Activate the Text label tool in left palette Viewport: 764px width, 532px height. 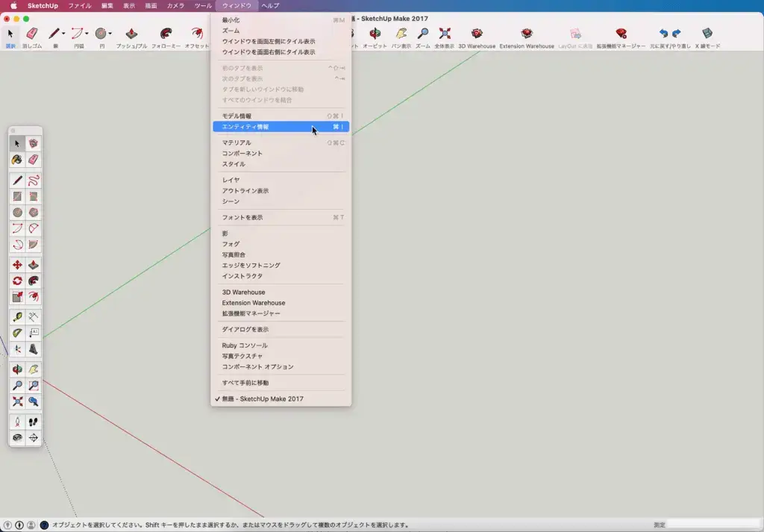(x=33, y=334)
